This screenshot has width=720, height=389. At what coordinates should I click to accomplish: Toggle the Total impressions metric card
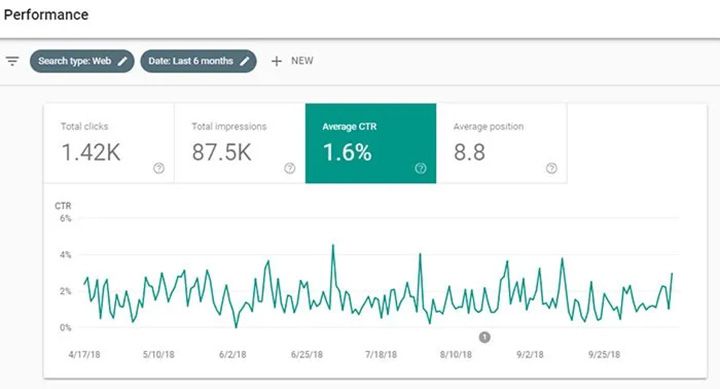point(240,143)
